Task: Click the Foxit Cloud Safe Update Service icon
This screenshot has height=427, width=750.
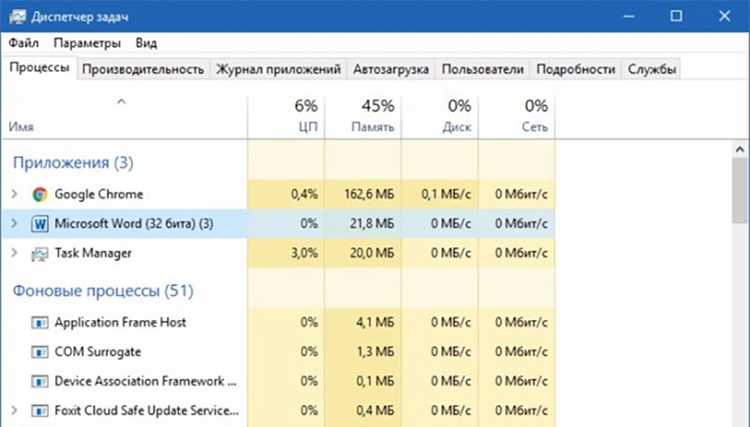Action: click(x=40, y=411)
